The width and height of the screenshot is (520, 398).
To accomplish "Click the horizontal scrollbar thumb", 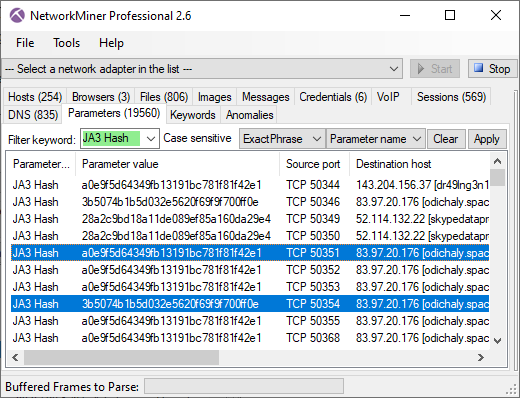I will pos(121,358).
